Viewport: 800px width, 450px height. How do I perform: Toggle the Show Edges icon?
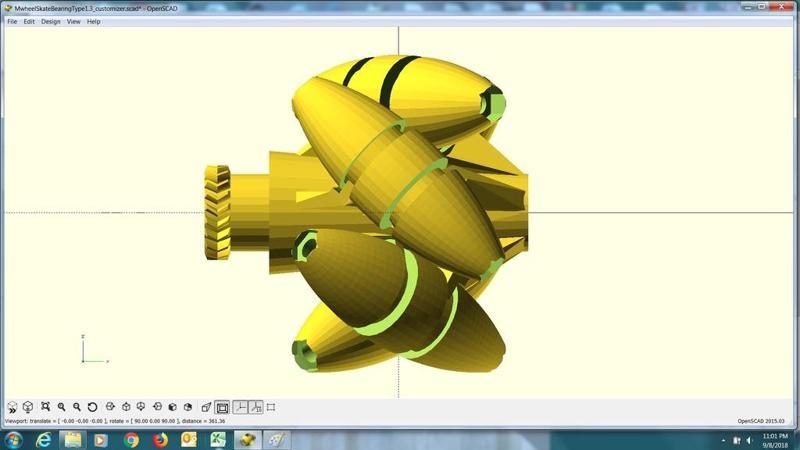pyautogui.click(x=271, y=407)
